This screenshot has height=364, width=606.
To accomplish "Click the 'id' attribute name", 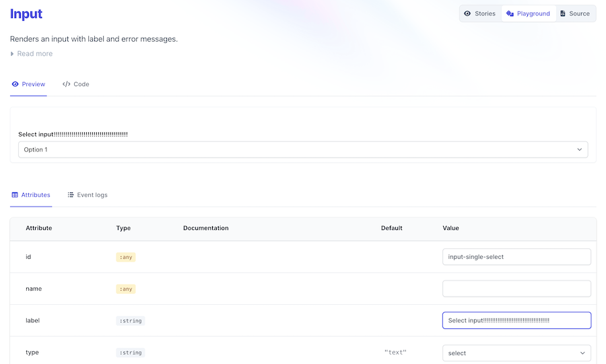I will [x=28, y=257].
